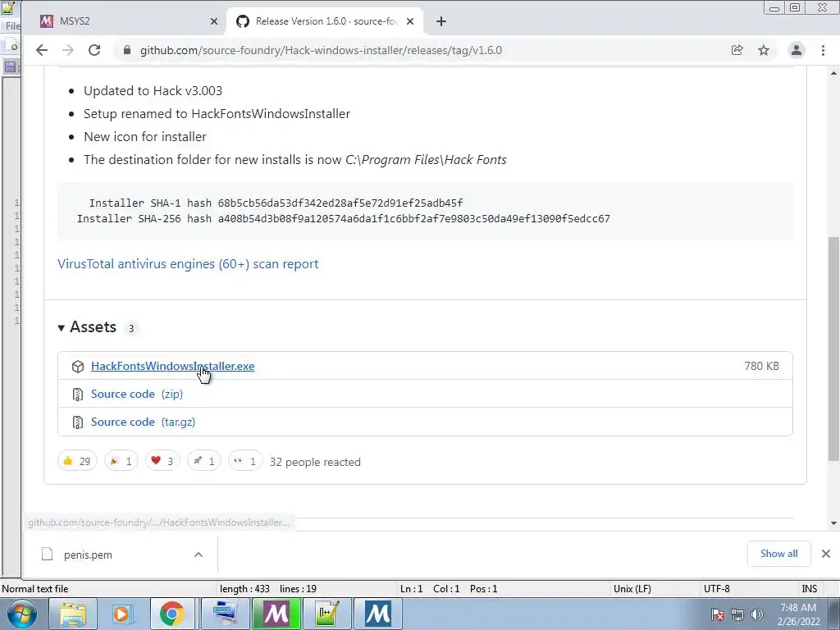Click the 32 people reacted text
840x630 pixels.
(x=315, y=462)
